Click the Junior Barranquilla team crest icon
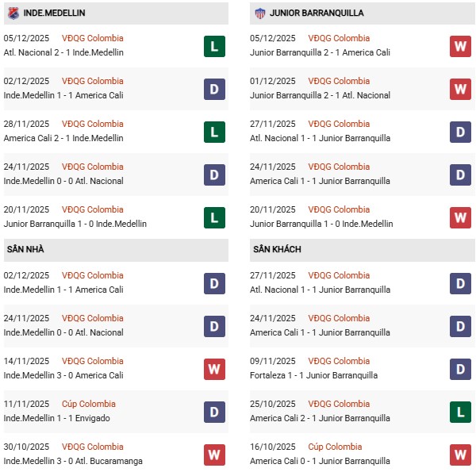This screenshot has width=476, height=472. click(259, 13)
